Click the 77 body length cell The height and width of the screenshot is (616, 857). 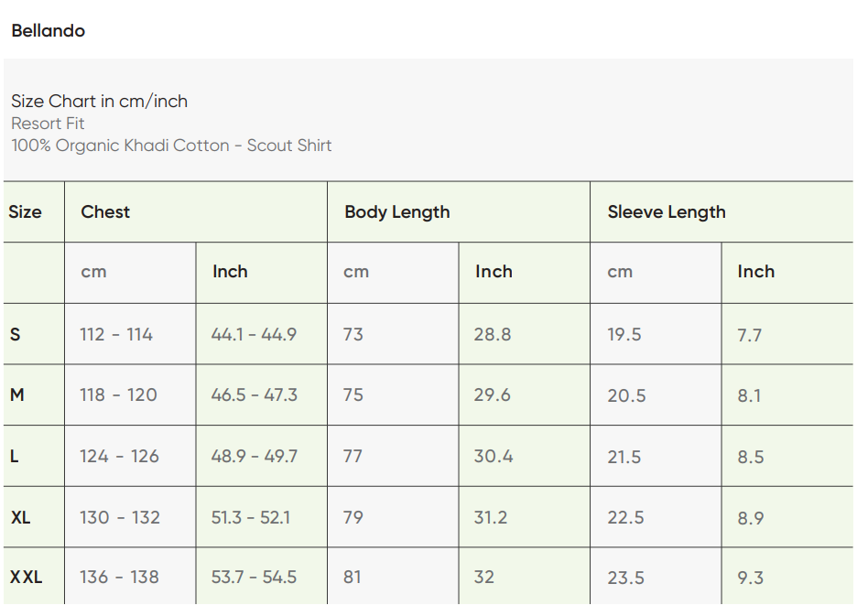353,457
